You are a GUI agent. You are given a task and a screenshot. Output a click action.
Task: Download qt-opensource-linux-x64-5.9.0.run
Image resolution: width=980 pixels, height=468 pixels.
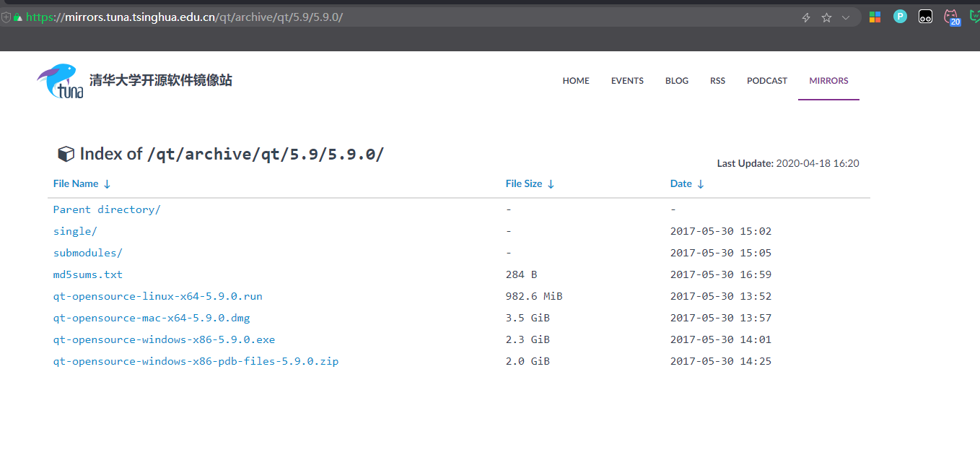point(158,296)
